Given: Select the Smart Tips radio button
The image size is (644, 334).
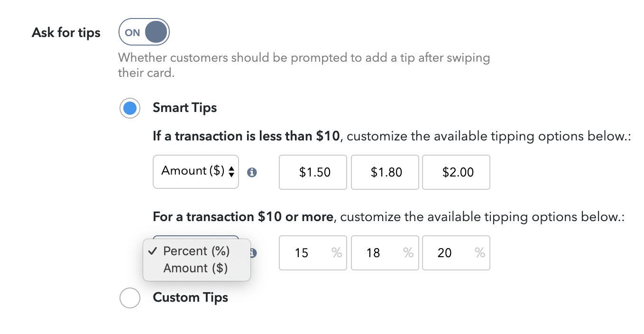Looking at the screenshot, I should tap(129, 109).
